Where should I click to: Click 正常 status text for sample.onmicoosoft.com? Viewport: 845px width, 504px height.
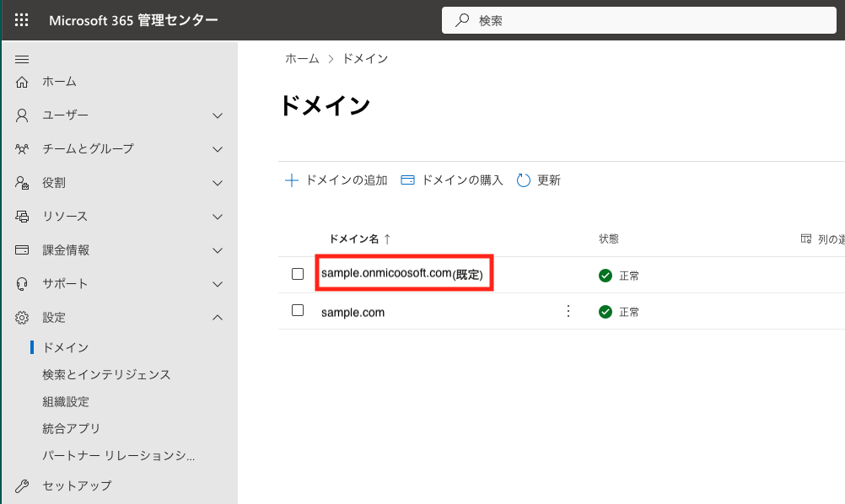(629, 276)
